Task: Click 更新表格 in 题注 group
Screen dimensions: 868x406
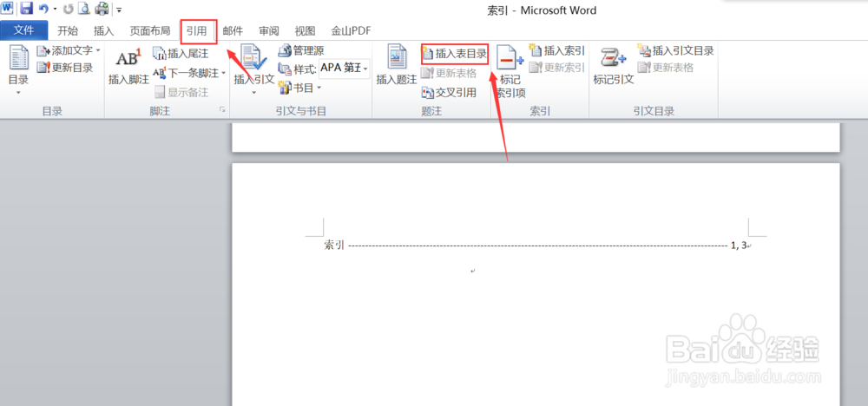Action: point(449,73)
